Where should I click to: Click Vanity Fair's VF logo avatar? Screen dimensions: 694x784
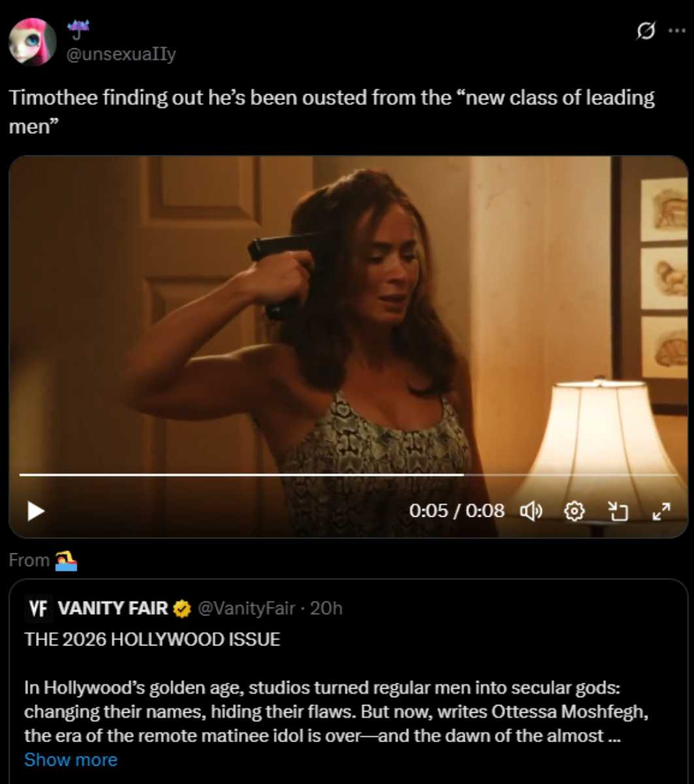coord(39,608)
